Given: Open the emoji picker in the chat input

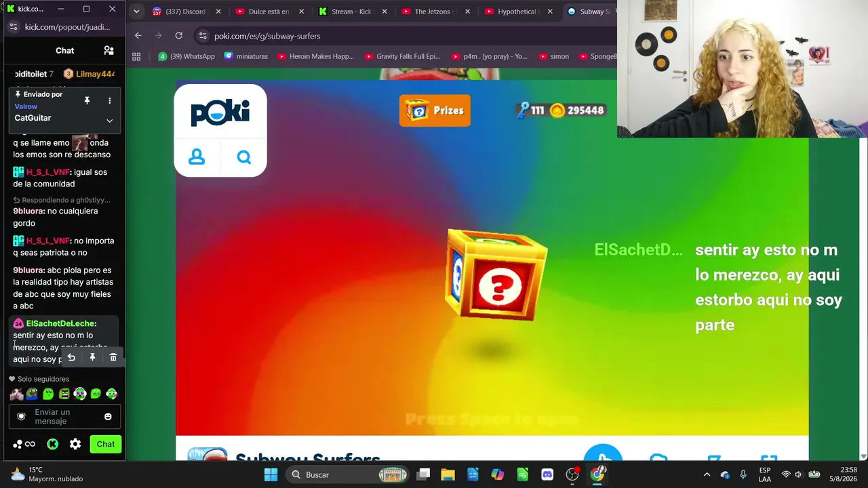Looking at the screenshot, I should [x=108, y=416].
